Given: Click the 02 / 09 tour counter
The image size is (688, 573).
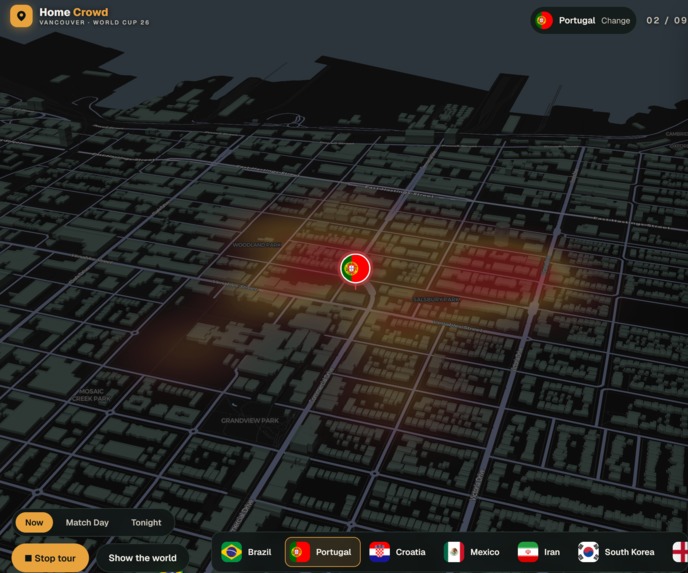Looking at the screenshot, I should tap(666, 20).
